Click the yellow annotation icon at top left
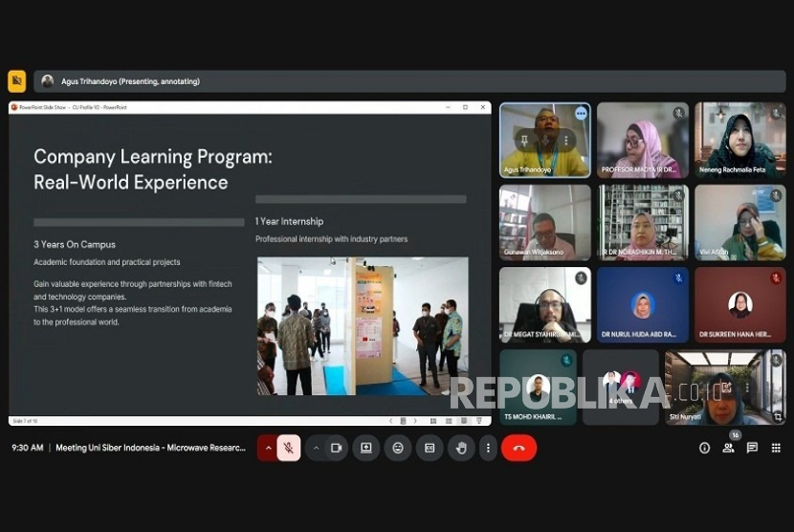This screenshot has height=532, width=794. [16, 81]
